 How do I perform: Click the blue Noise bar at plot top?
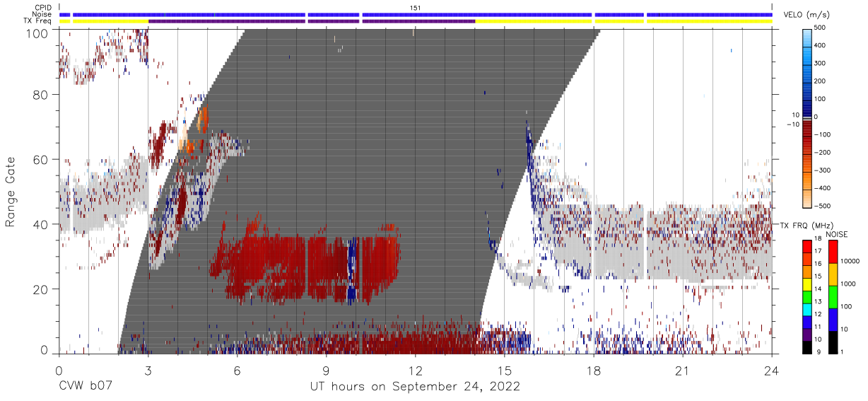point(416,14)
